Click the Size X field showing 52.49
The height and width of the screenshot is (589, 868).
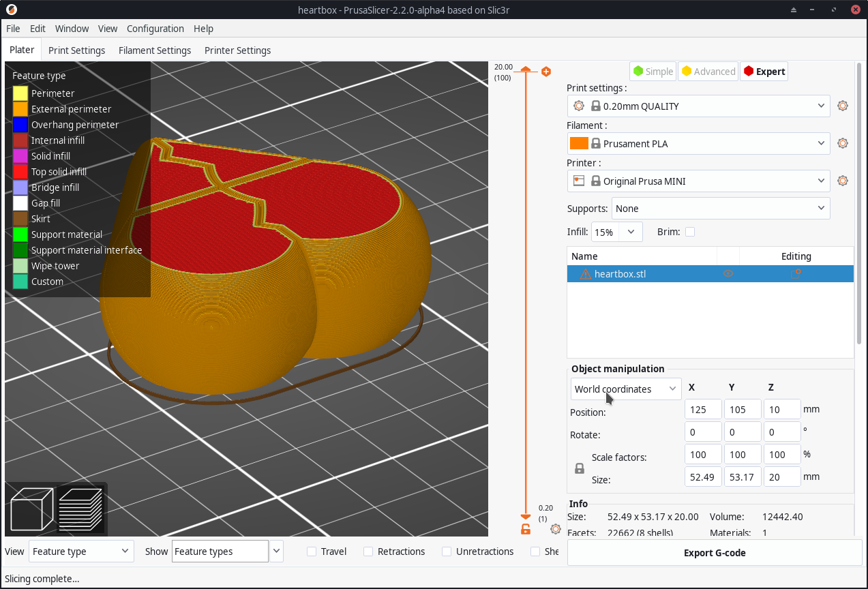[703, 477]
